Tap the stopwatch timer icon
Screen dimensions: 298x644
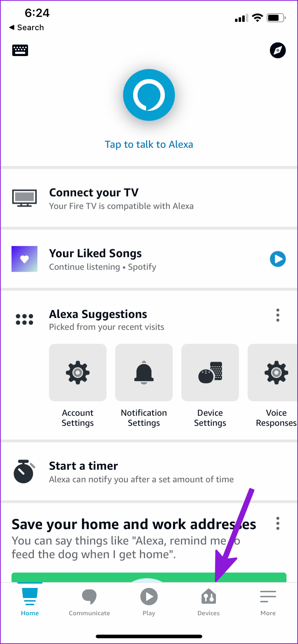click(x=24, y=471)
